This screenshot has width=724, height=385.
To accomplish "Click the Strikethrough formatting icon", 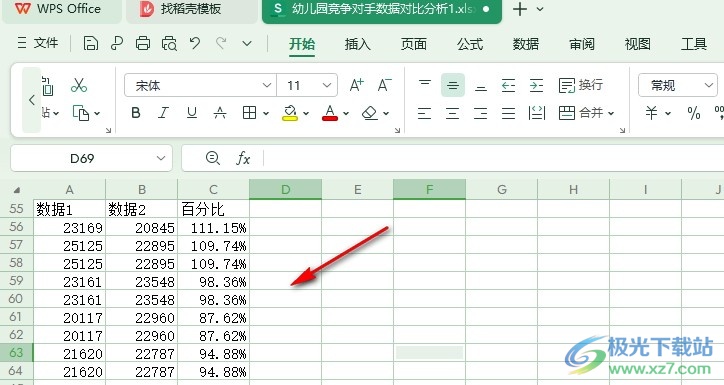I will [x=220, y=113].
